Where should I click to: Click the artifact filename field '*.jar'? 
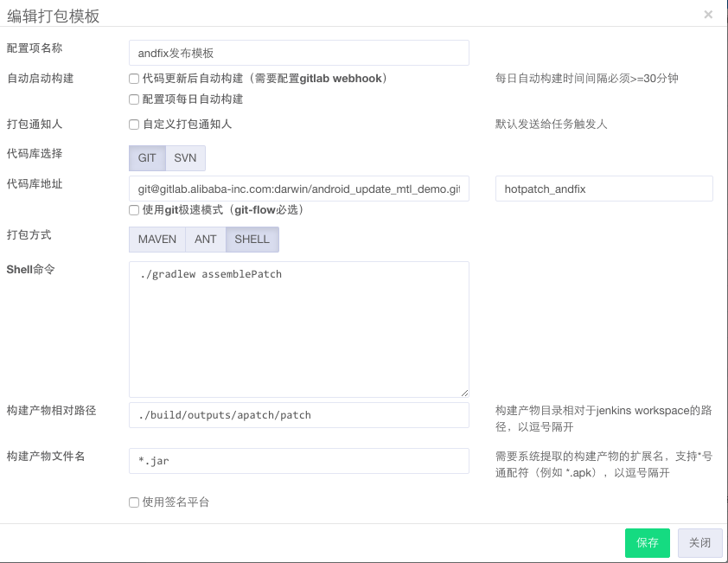(x=299, y=461)
